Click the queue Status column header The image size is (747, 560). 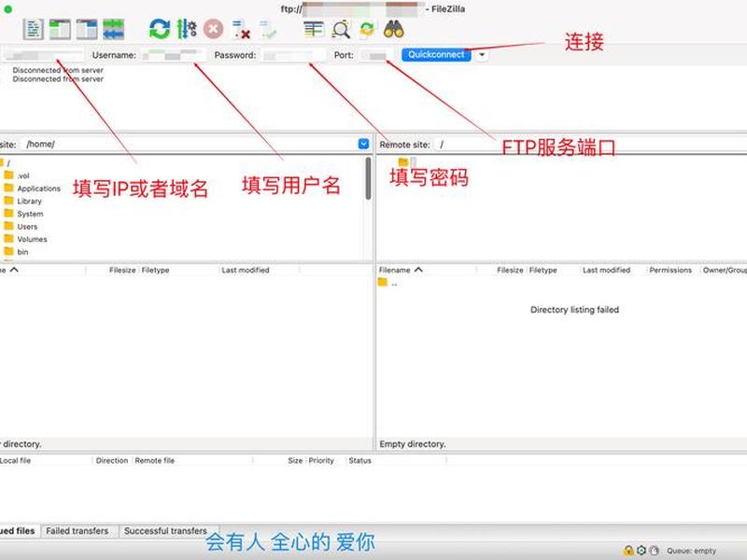[x=359, y=460]
